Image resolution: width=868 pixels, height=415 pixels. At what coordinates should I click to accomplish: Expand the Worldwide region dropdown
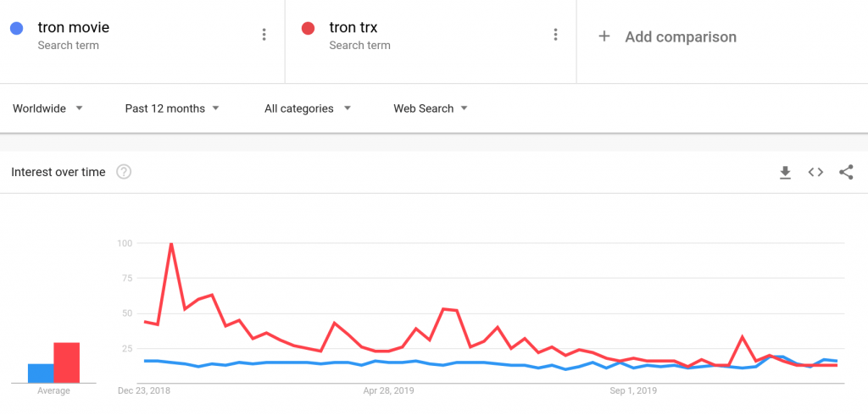(x=48, y=108)
